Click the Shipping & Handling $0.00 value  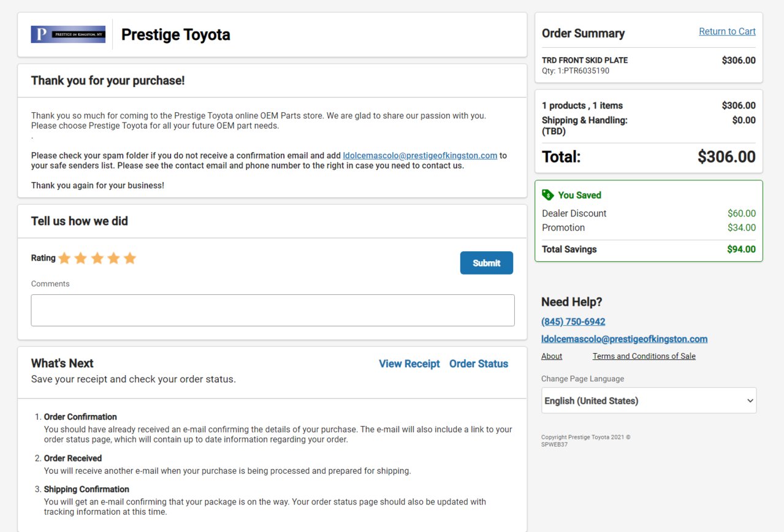[x=744, y=120]
